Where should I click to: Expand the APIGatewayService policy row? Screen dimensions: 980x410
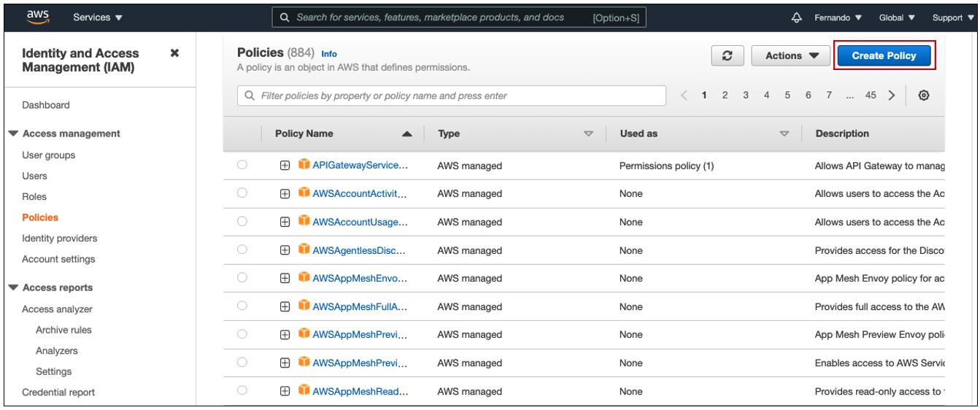(285, 166)
